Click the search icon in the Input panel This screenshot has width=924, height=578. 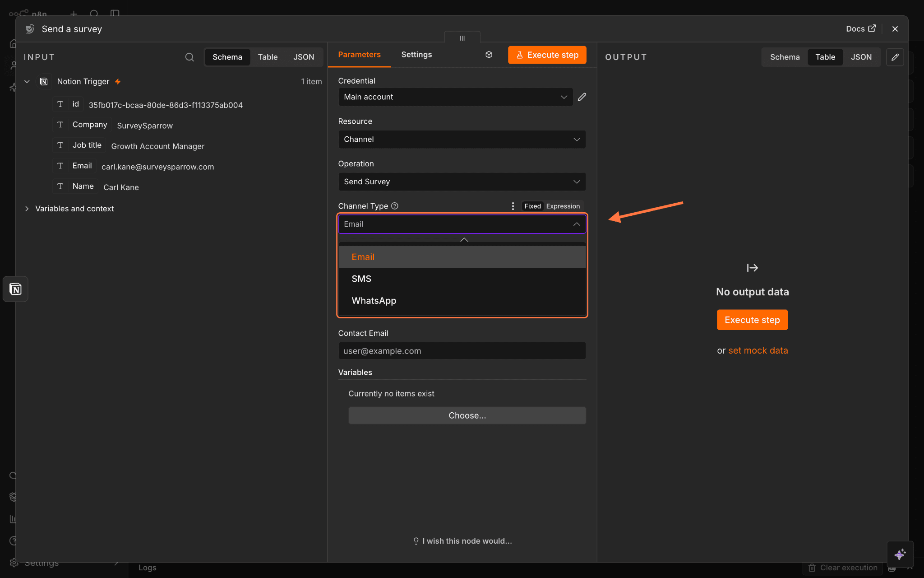click(189, 57)
